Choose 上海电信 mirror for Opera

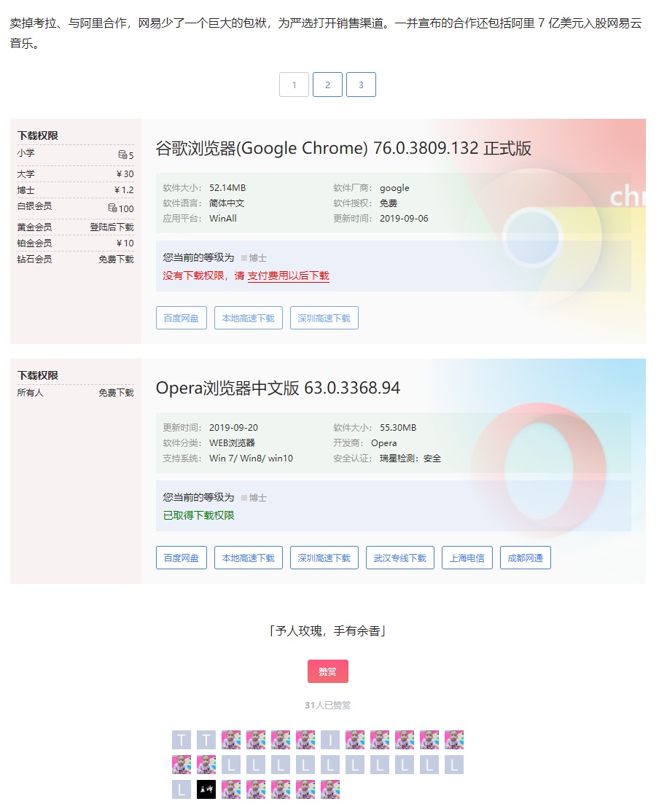467,558
